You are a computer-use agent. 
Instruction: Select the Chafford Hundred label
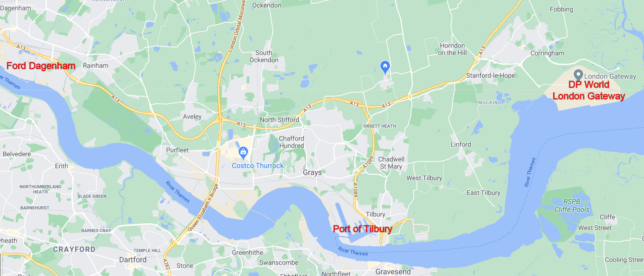click(292, 142)
